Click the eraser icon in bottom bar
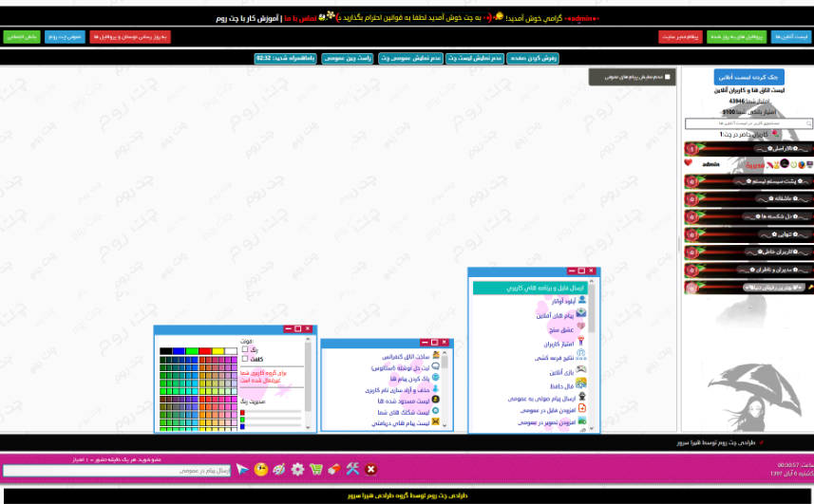 (x=333, y=469)
